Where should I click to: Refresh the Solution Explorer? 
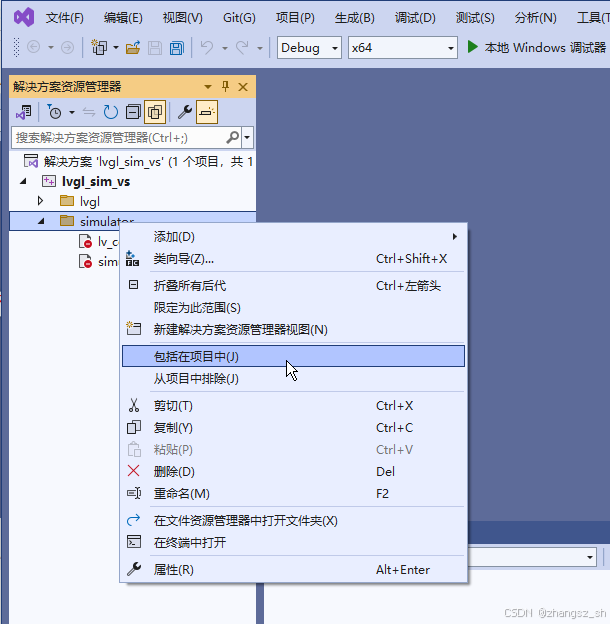pyautogui.click(x=111, y=112)
